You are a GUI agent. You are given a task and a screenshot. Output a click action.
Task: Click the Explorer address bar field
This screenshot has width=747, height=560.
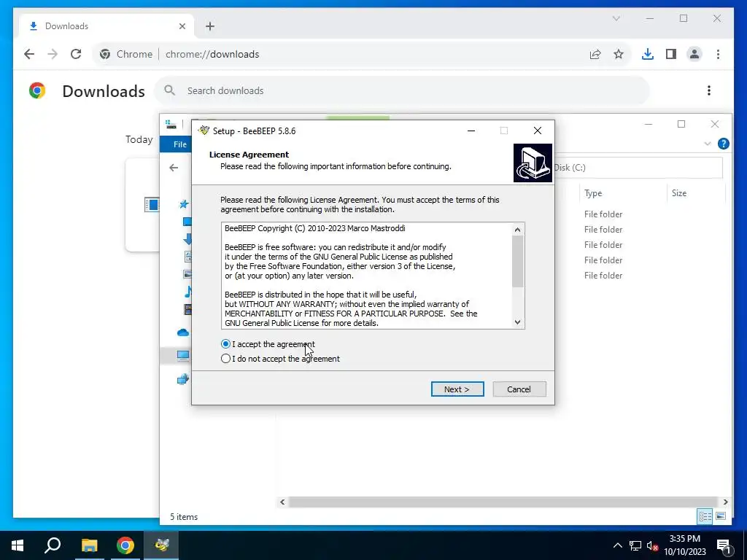pyautogui.click(x=638, y=168)
